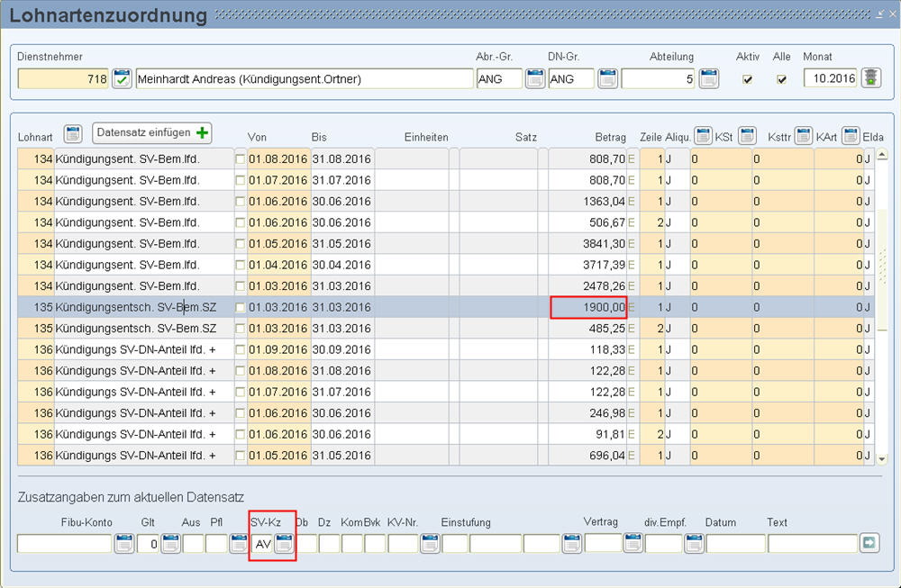
Task: Click the Abteilung field showing 5
Action: 659,78
